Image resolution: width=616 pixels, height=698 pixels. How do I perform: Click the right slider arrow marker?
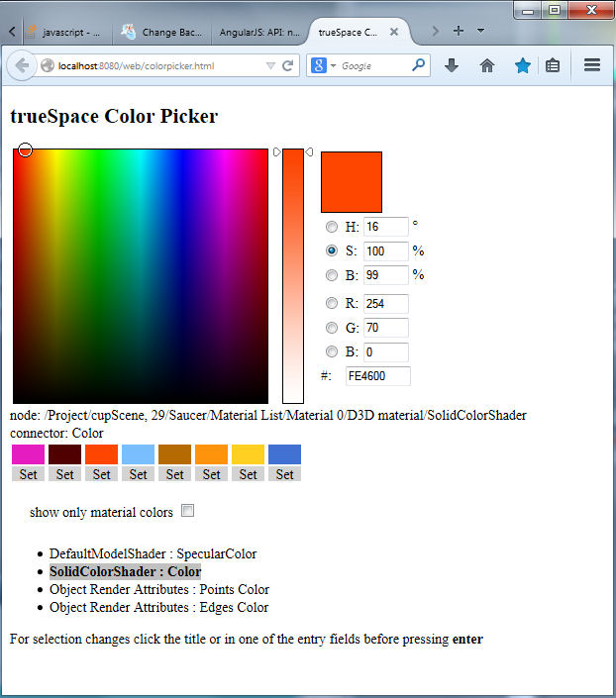309,152
